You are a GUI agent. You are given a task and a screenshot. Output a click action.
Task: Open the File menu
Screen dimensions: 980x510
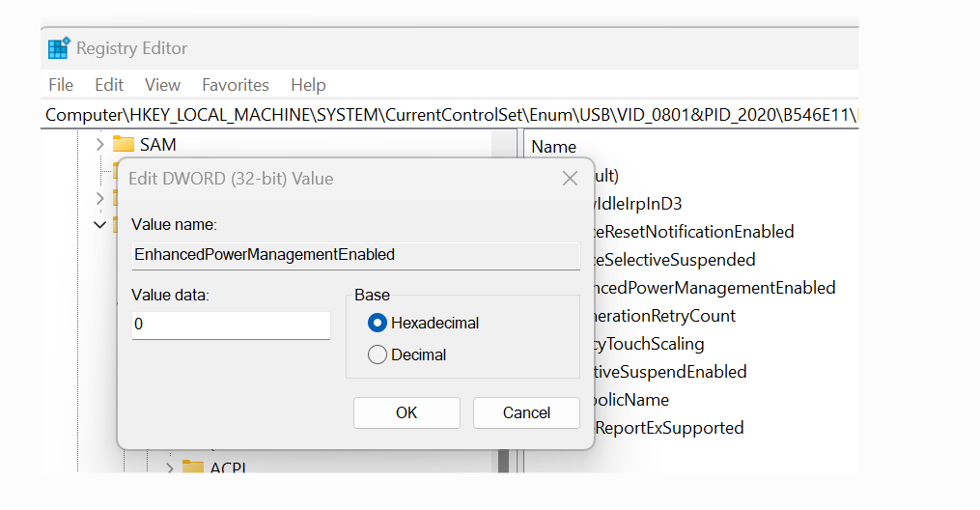(60, 85)
